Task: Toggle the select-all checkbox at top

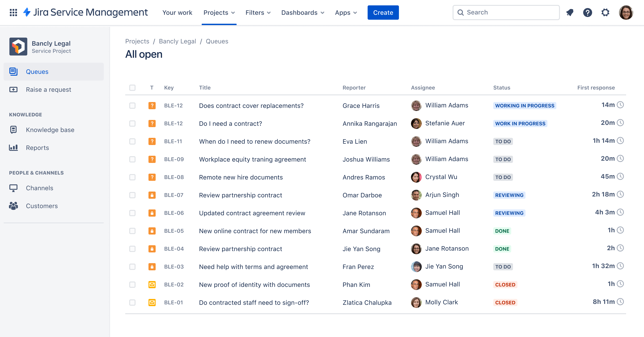Action: click(x=132, y=87)
